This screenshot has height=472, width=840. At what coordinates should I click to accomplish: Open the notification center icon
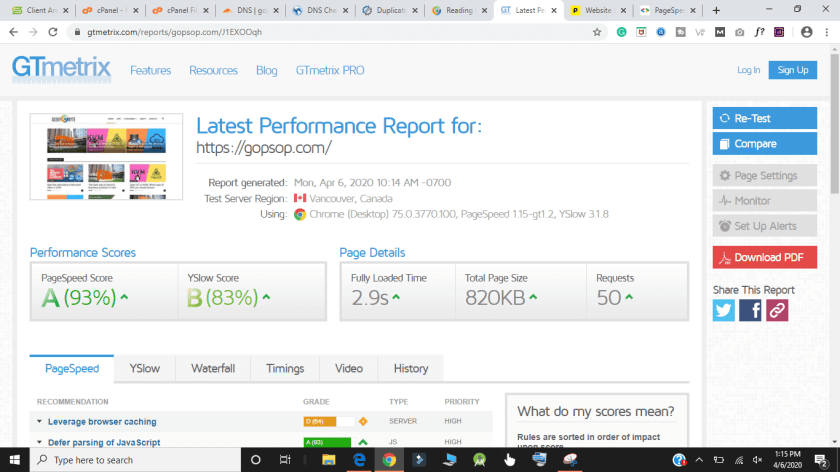pos(822,460)
